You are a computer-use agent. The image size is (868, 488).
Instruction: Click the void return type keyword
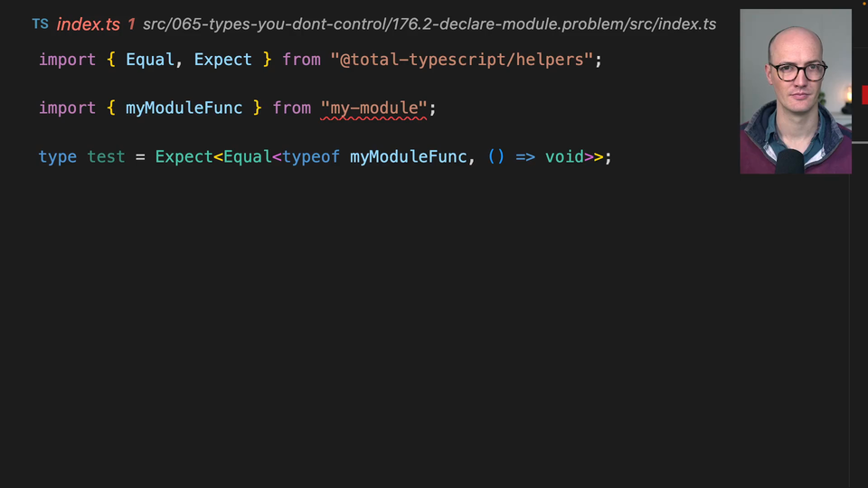[563, 157]
